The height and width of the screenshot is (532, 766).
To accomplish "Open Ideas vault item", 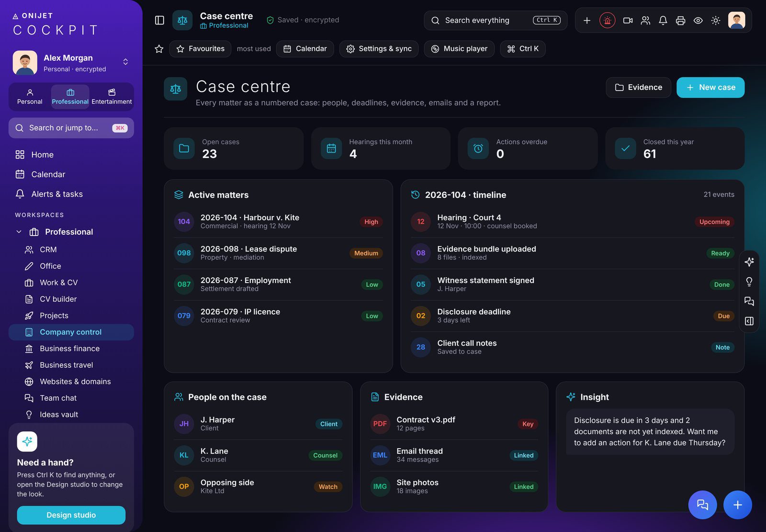I will click(71, 415).
